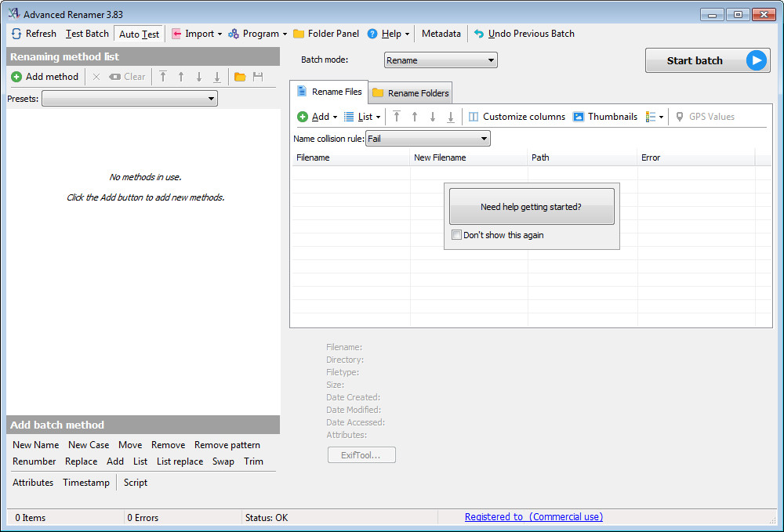Clear the renaming method list

tap(127, 77)
